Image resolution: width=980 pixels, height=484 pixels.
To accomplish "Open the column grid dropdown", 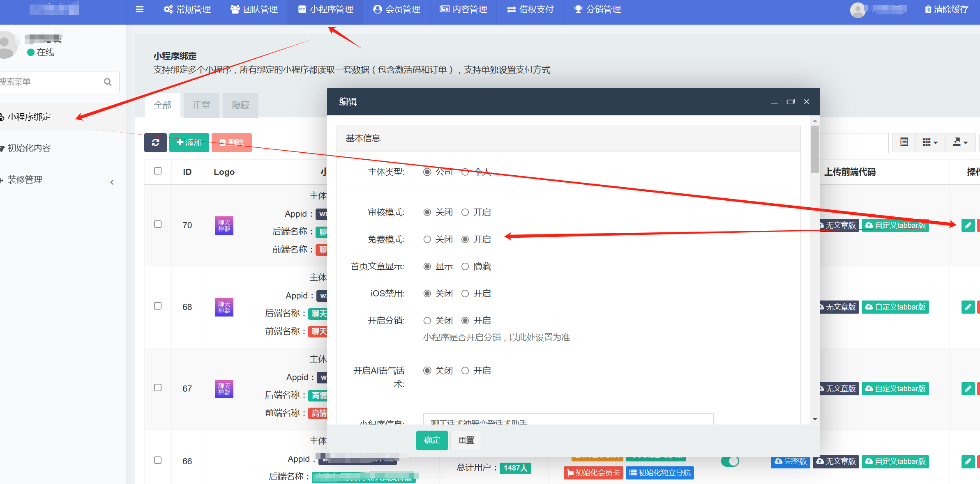I will [930, 142].
